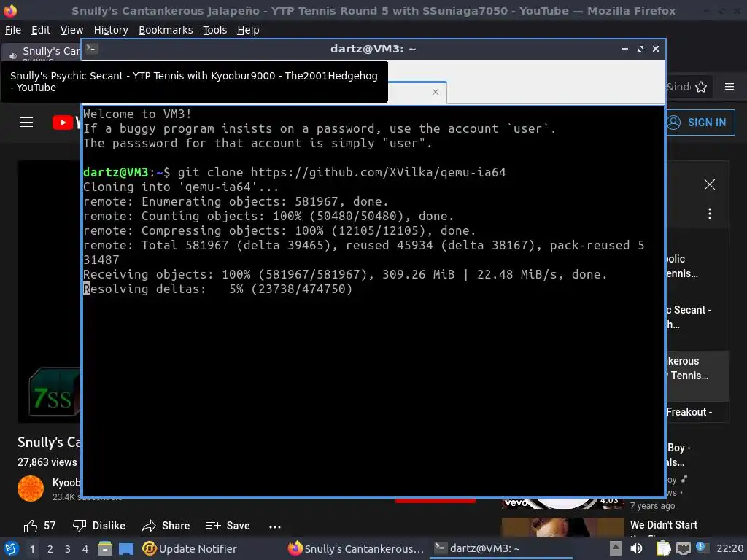Open more actions ellipsis below video
The width and height of the screenshot is (747, 560).
[275, 526]
